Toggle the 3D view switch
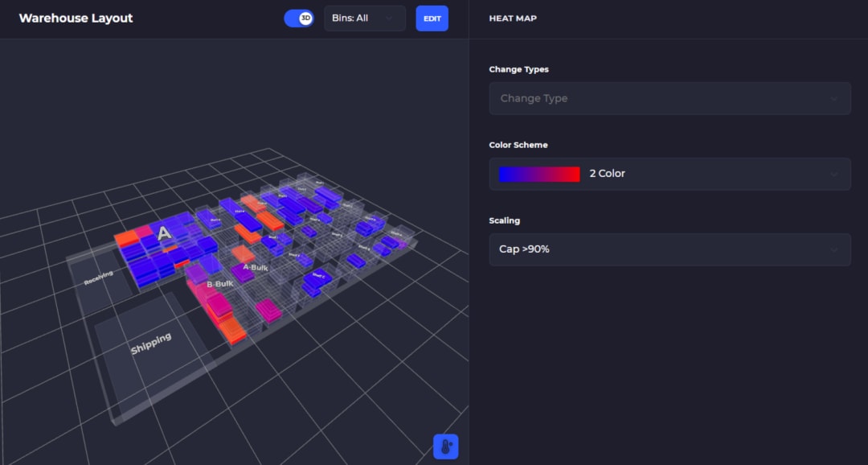This screenshot has width=868, height=465. coord(299,19)
